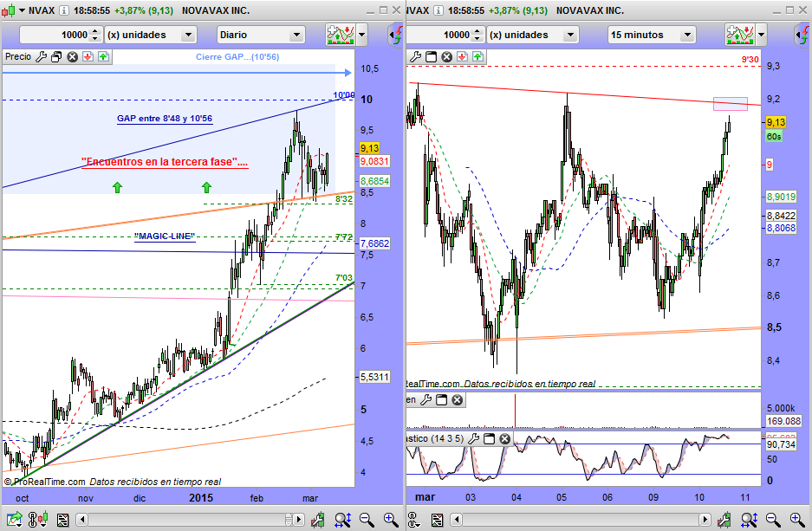
Task: Move the Precio panel up in the daily chart
Action: (104, 57)
